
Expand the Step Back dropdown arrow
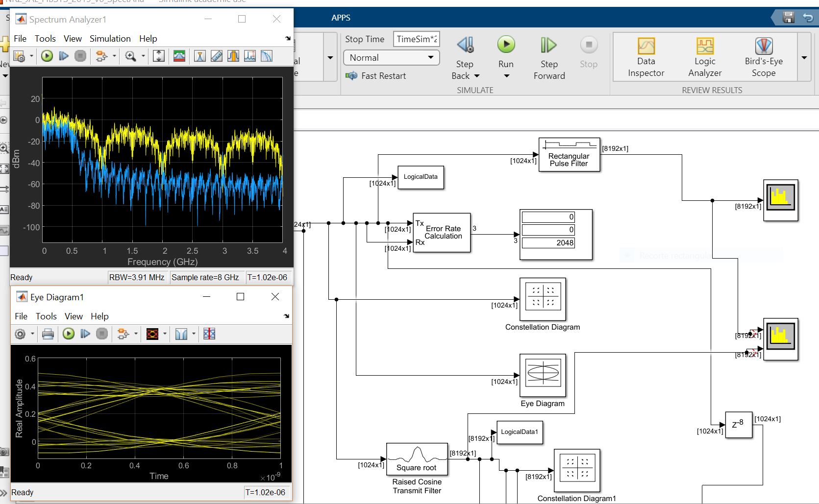tap(477, 76)
